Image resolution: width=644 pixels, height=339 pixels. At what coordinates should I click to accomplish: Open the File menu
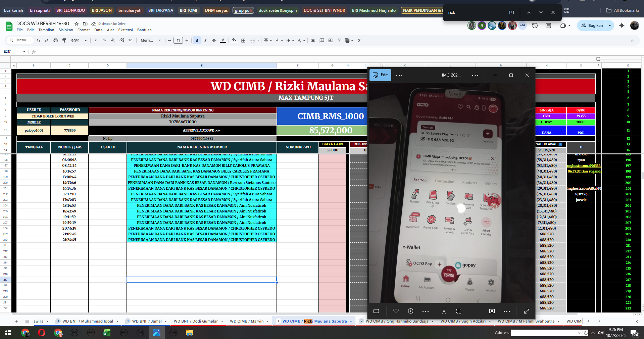click(x=20, y=30)
